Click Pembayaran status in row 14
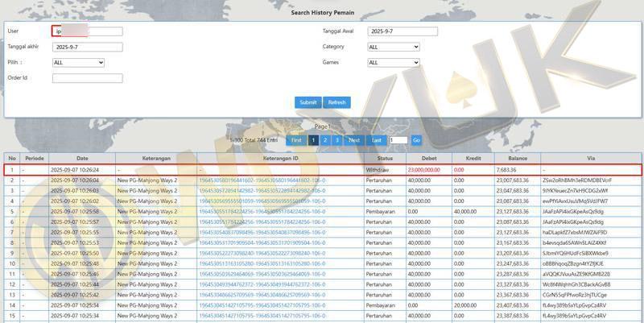The height and width of the screenshot is (323, 644). [380, 306]
